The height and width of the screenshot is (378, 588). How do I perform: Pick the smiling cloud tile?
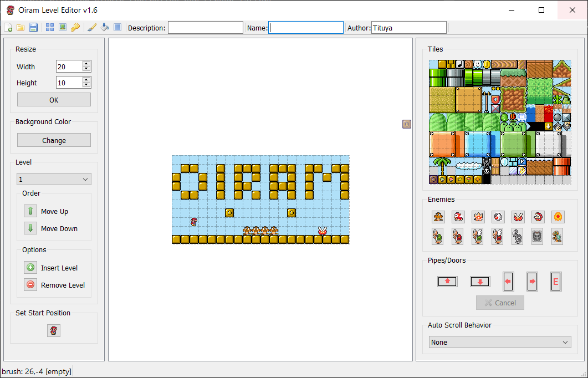click(478, 64)
